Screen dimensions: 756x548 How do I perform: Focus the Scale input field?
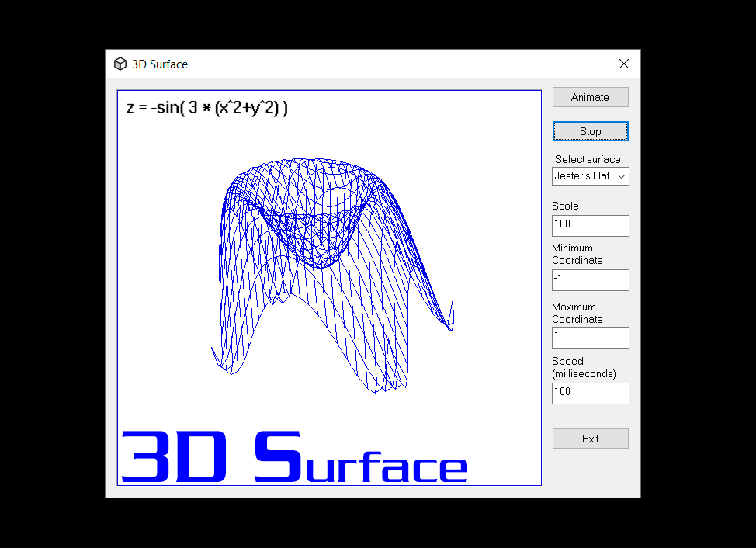click(x=590, y=226)
